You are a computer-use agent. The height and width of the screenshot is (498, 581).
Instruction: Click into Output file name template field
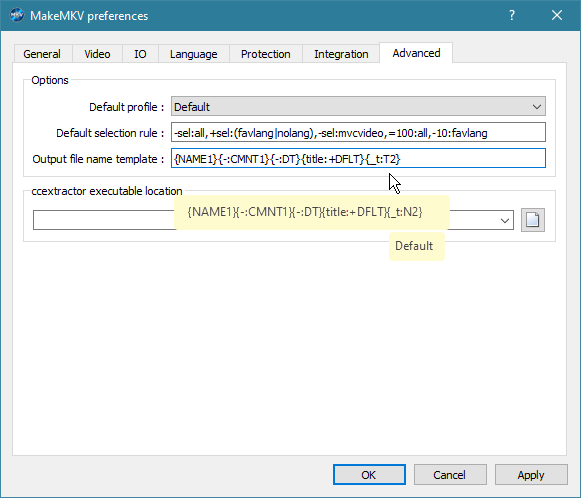[358, 158]
